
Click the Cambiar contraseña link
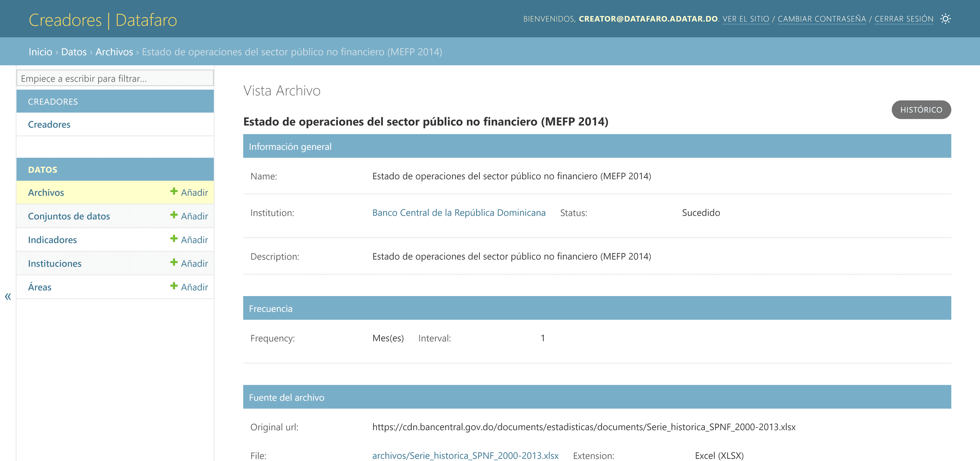[x=822, y=19]
